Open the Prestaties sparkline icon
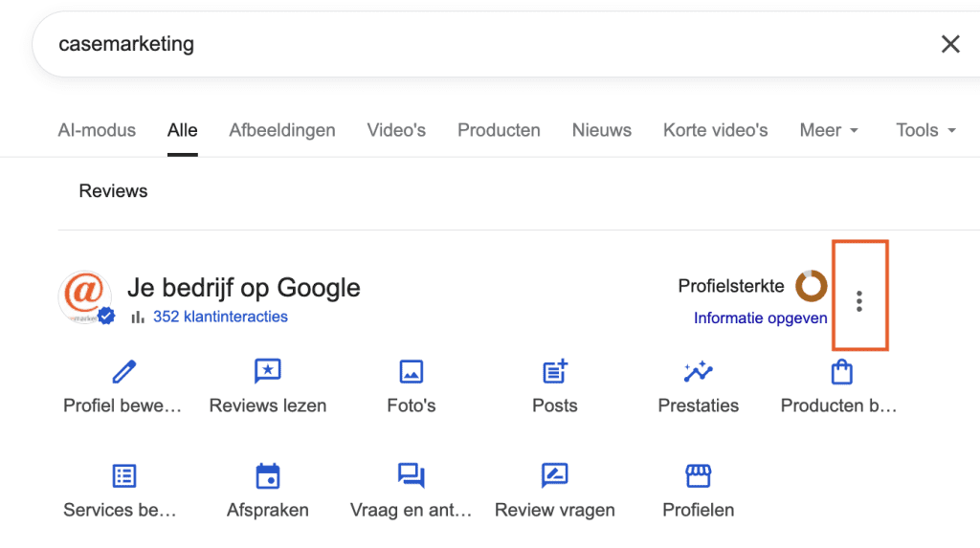Screen dimensions: 980x548 click(698, 371)
